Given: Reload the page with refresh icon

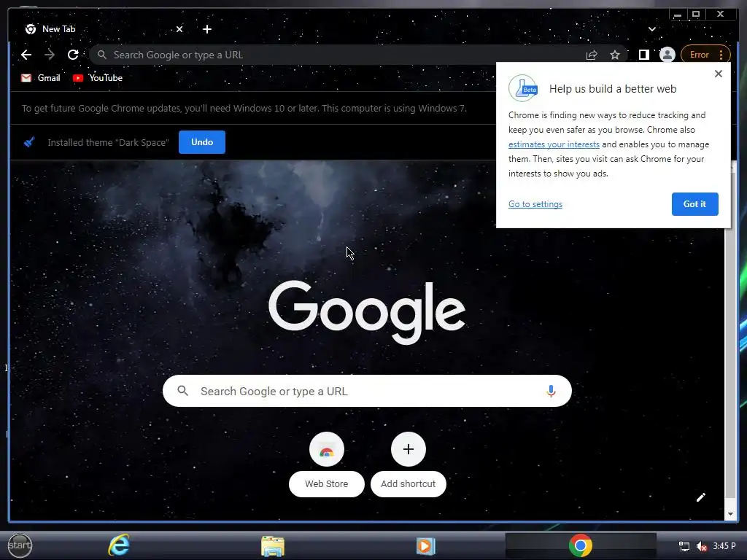Looking at the screenshot, I should pyautogui.click(x=73, y=55).
